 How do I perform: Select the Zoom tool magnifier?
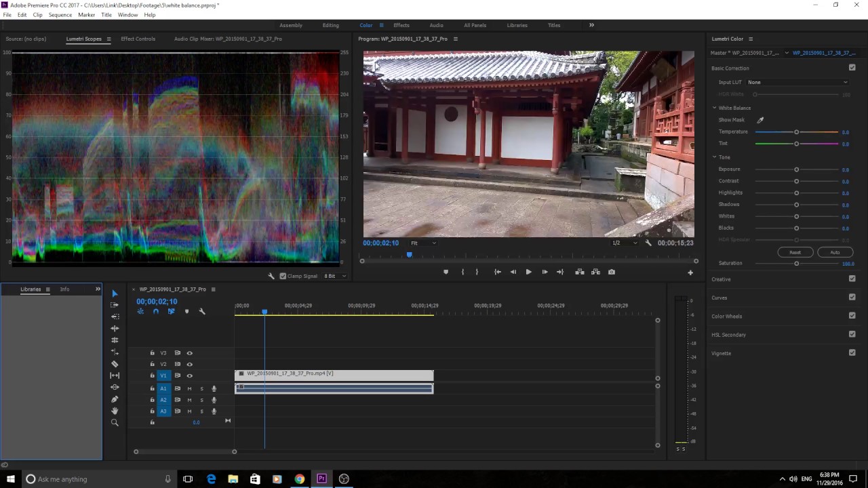[115, 423]
